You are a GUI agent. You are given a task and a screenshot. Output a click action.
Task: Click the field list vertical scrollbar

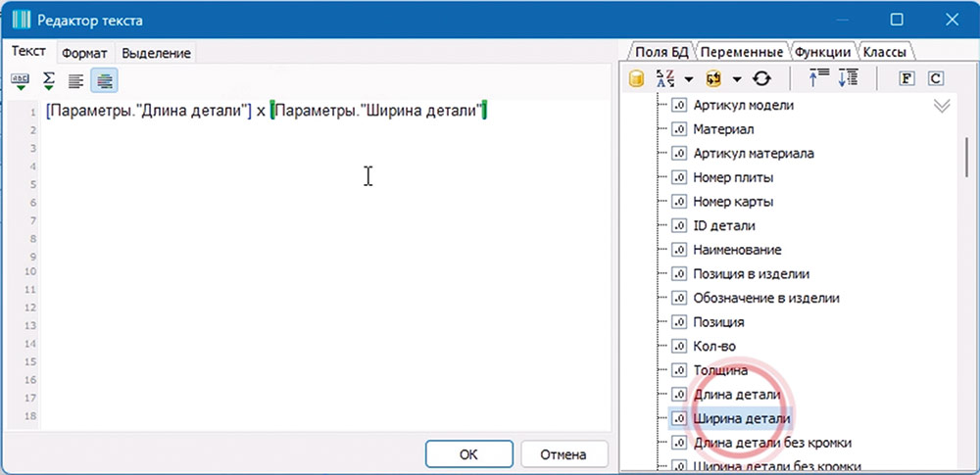pyautogui.click(x=966, y=157)
